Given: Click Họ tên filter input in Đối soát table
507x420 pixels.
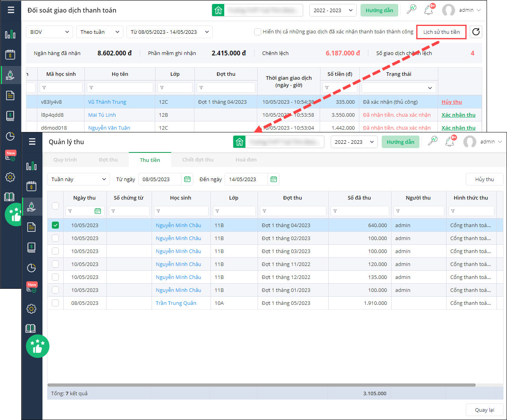Looking at the screenshot, I should pyautogui.click(x=120, y=88).
